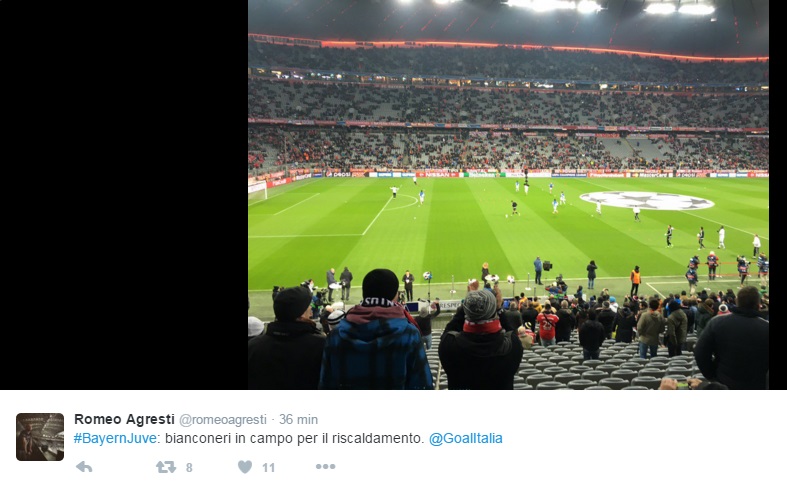This screenshot has height=485, width=787.
Task: Open the three-dot more options menu
Action: [325, 467]
